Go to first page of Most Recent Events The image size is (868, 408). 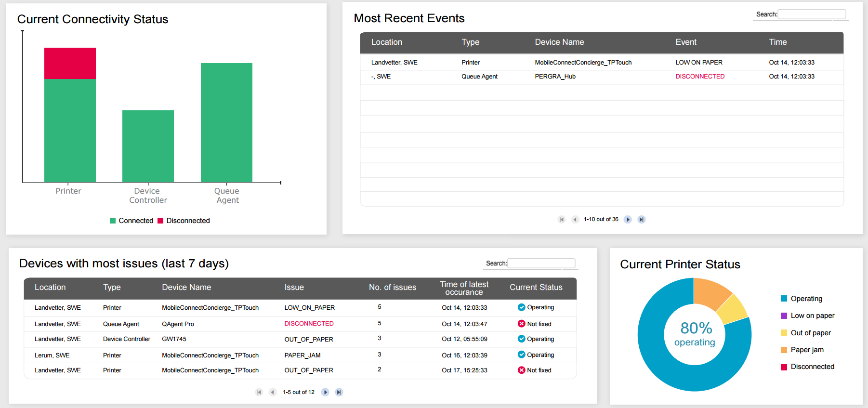pyautogui.click(x=561, y=220)
